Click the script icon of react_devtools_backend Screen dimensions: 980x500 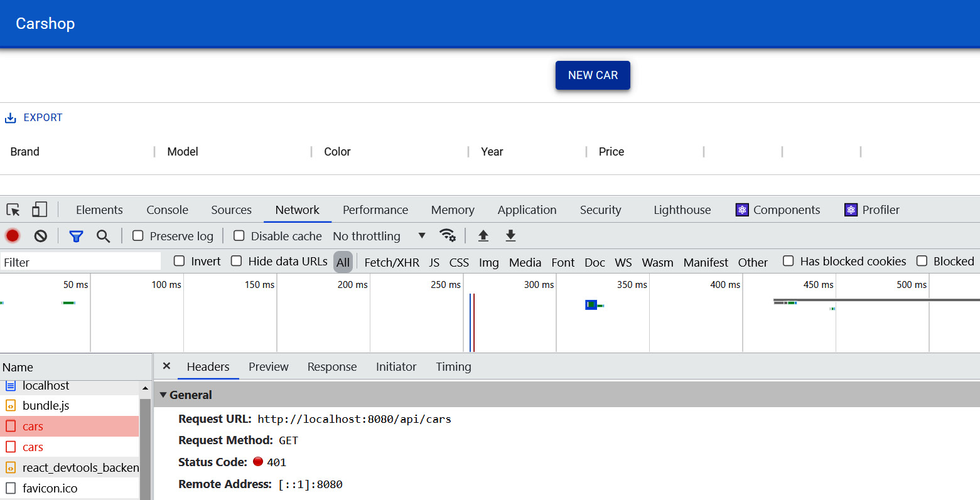pyautogui.click(x=11, y=468)
